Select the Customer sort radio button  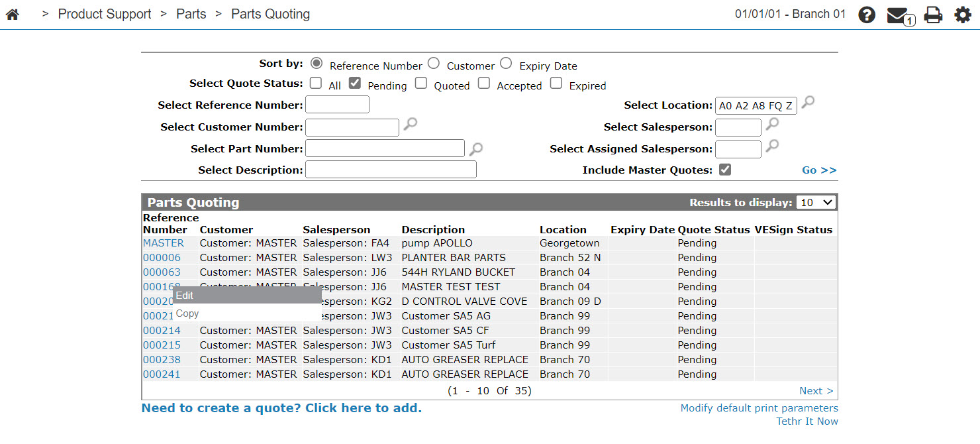pos(433,64)
